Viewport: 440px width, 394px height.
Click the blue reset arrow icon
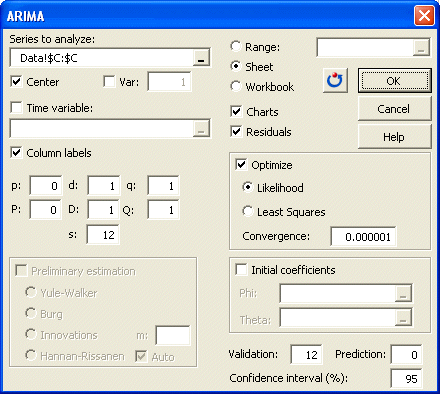click(x=335, y=80)
